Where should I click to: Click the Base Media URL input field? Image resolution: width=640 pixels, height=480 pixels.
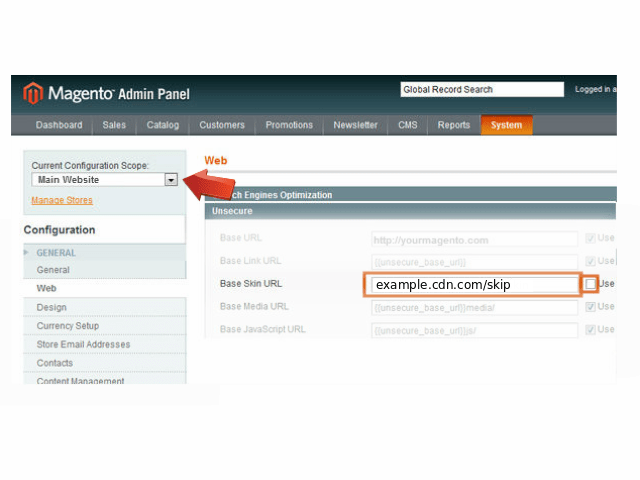click(474, 307)
